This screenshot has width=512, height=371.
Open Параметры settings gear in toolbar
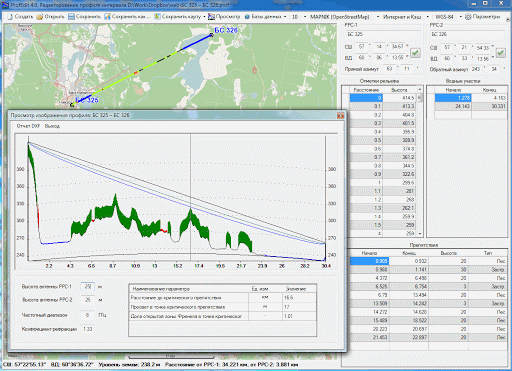tap(468, 17)
